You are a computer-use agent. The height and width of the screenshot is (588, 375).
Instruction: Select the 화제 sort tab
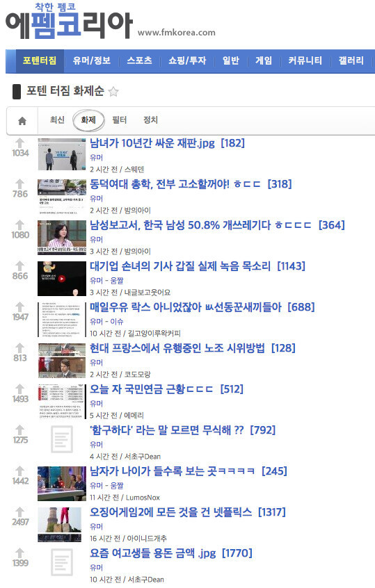coord(88,120)
